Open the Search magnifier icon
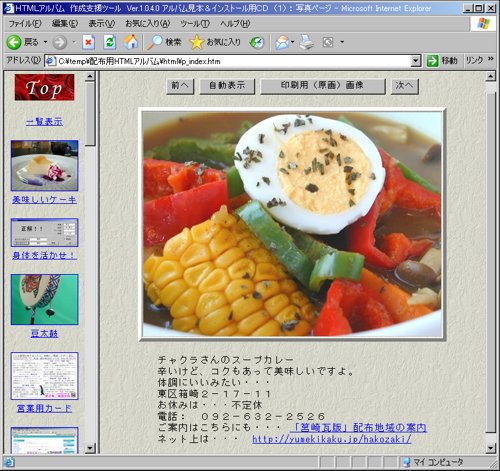This screenshot has height=471, width=500. tap(155, 42)
